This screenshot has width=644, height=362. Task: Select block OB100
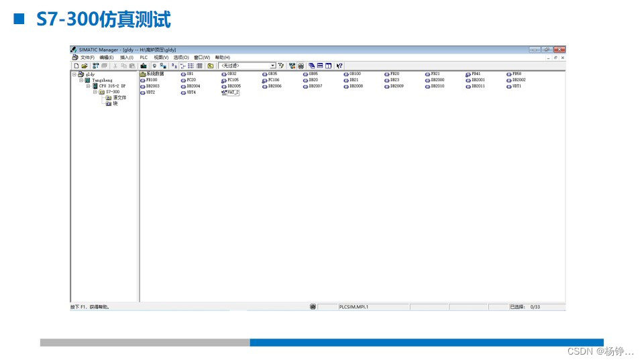[x=352, y=74]
